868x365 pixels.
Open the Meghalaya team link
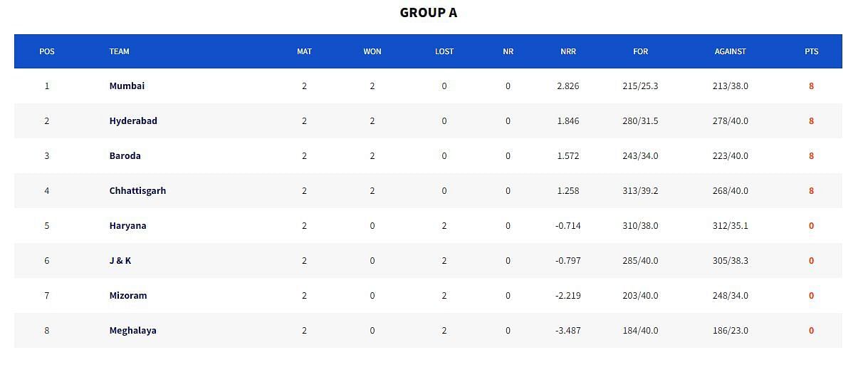[x=132, y=330]
